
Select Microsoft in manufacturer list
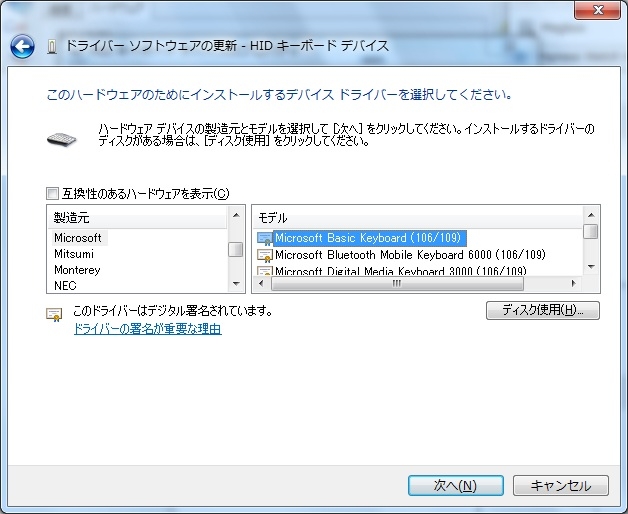point(78,238)
